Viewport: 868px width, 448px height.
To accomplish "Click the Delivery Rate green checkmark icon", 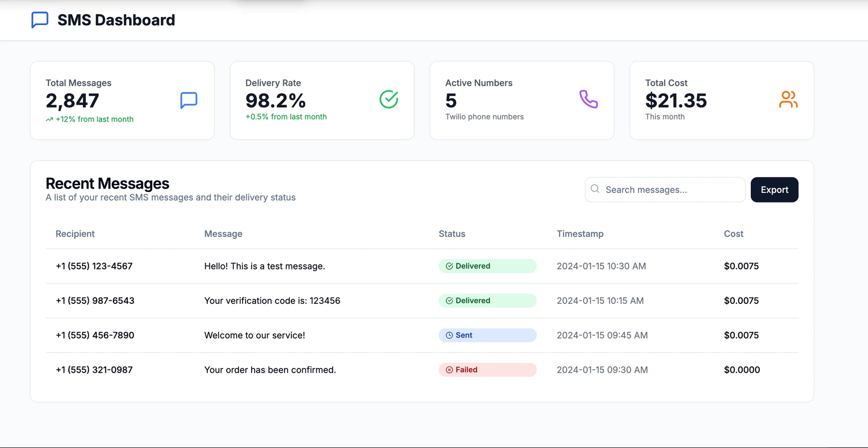I will click(x=389, y=99).
